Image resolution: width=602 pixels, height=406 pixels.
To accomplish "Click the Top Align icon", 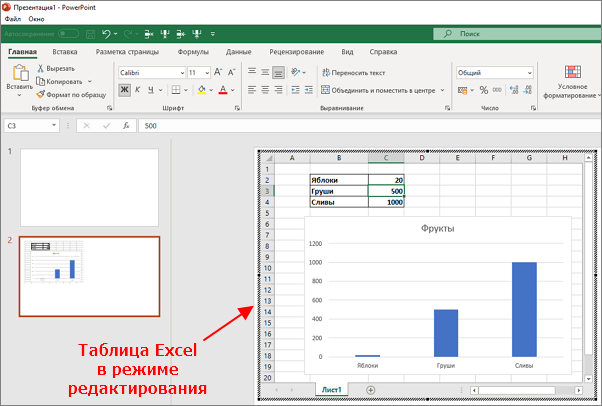I will pos(252,72).
